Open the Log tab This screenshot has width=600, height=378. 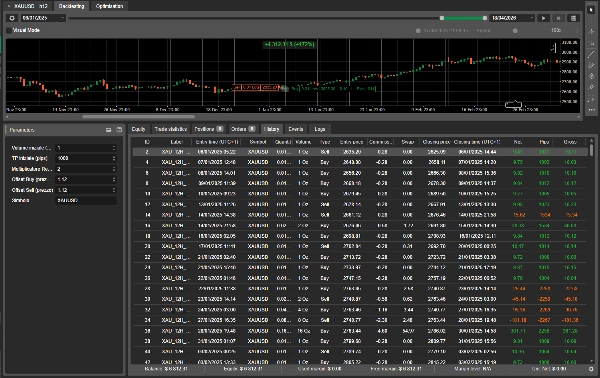pos(320,129)
